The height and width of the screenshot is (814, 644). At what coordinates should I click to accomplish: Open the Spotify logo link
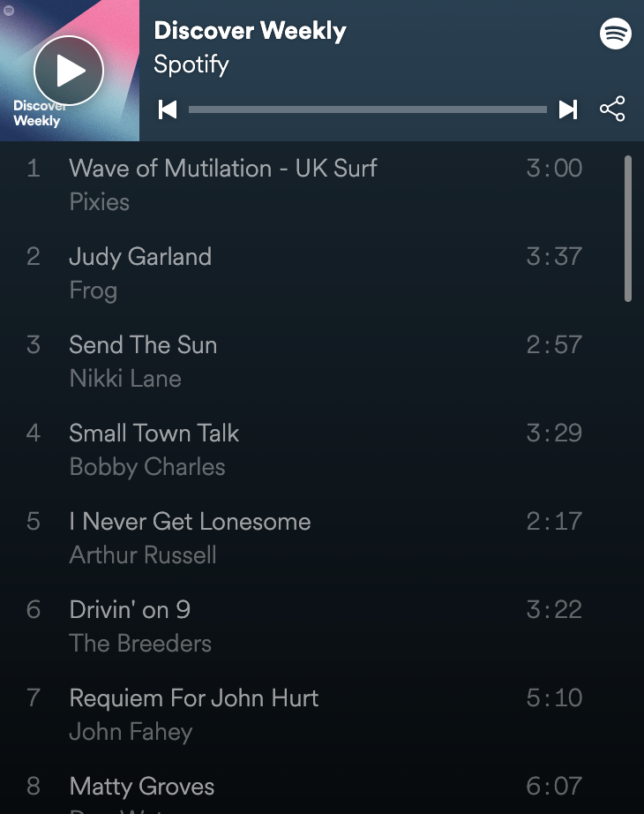tap(616, 34)
